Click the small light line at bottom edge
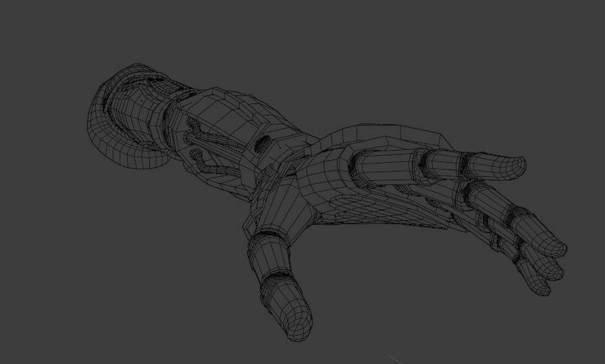 click(395, 359)
